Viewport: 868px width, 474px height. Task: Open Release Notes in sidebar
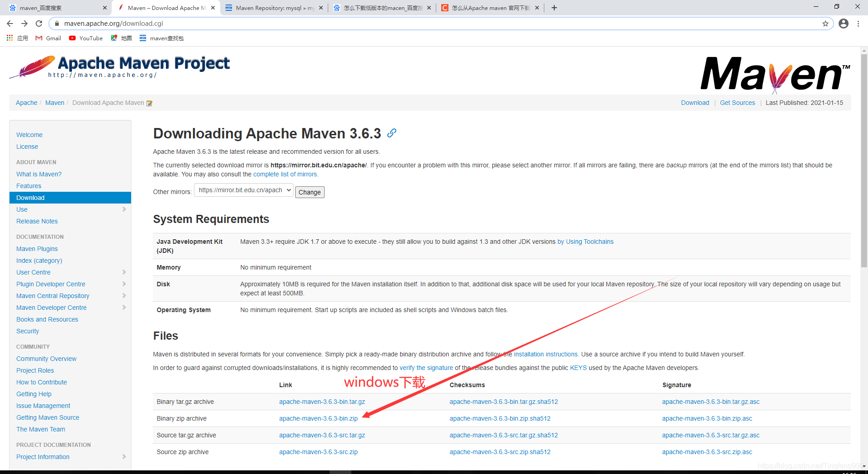[x=37, y=221]
